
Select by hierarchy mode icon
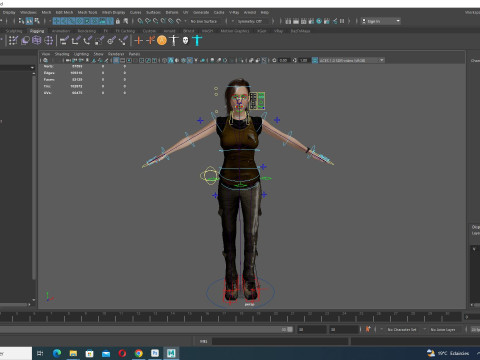[x=21, y=21]
